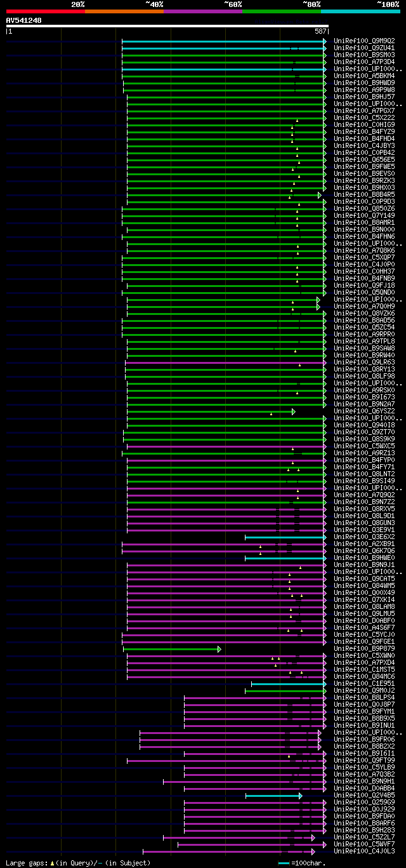Select label UniRef100_A7Q0H9
Image resolution: width=406 pixels, height=868 pixels.
click(x=364, y=306)
